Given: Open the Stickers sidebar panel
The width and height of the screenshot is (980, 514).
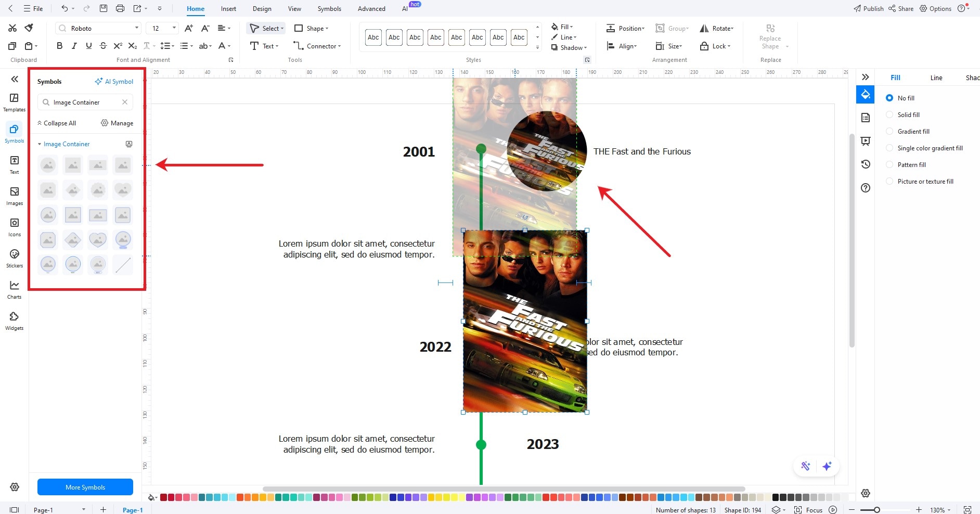Looking at the screenshot, I should point(14,259).
